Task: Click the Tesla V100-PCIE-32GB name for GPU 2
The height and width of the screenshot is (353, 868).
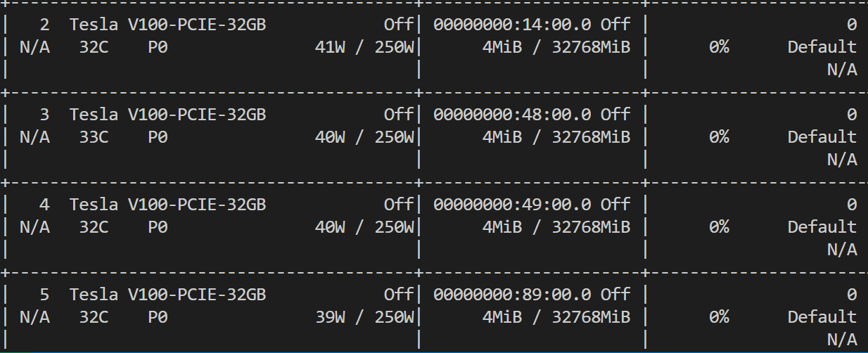Action: pyautogui.click(x=167, y=25)
